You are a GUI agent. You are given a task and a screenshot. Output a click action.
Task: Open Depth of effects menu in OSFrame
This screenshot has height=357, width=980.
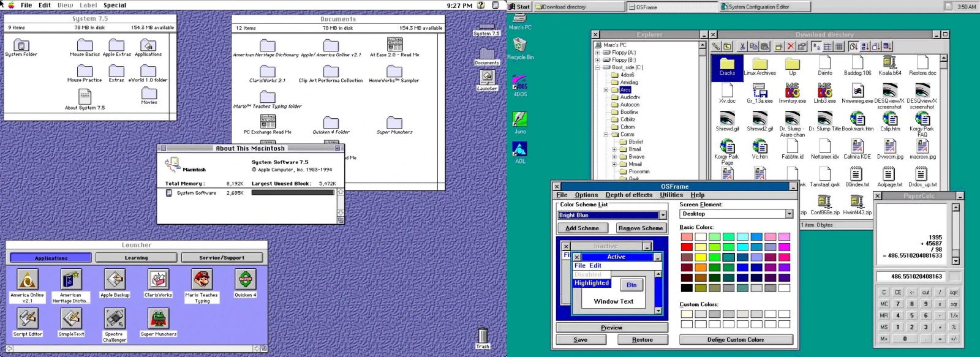click(x=629, y=195)
